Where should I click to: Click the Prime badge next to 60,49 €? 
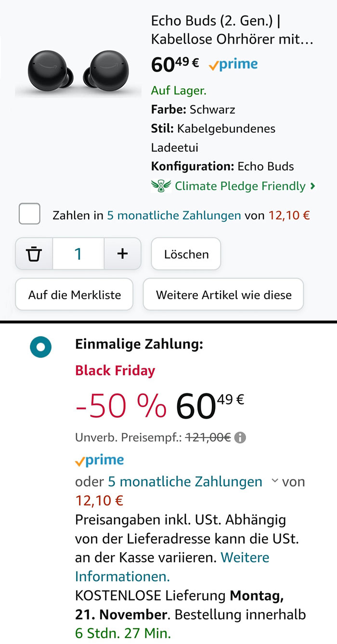pos(233,63)
